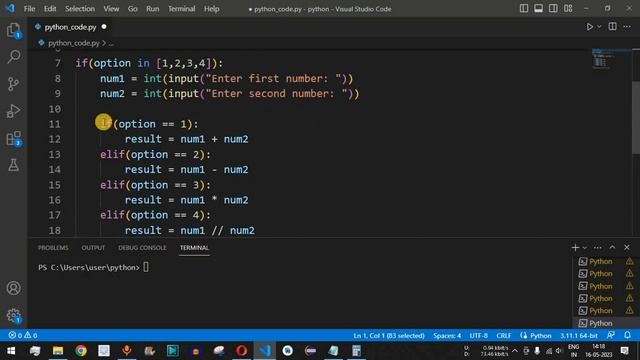This screenshot has height=360, width=640.
Task: Open the Search view in the activity bar
Action: coord(13,56)
